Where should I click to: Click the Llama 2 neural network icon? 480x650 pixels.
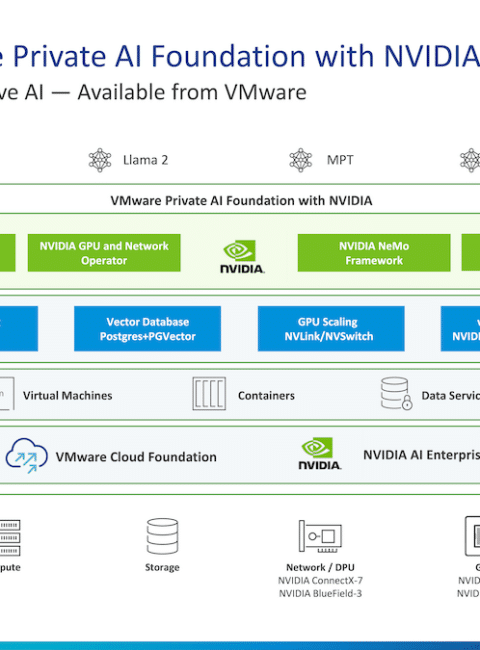(100, 160)
